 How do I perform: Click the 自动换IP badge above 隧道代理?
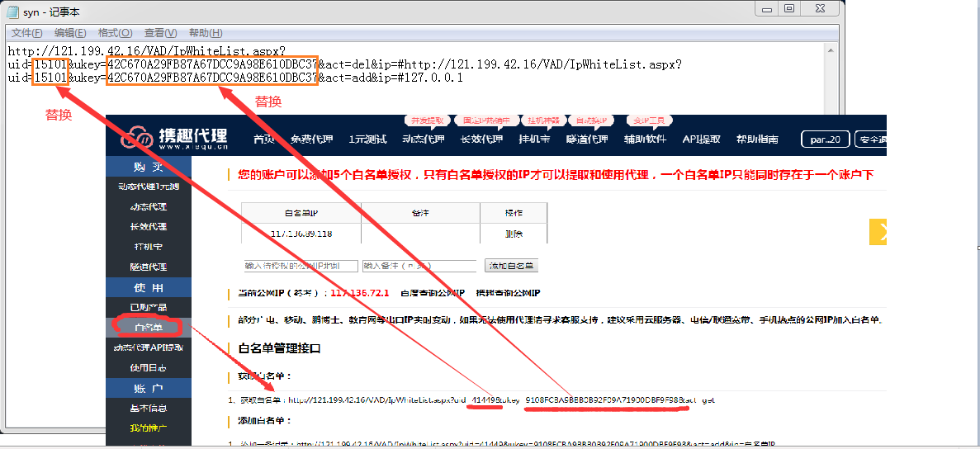click(590, 120)
